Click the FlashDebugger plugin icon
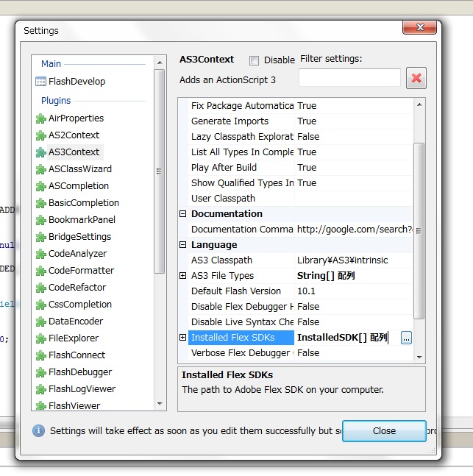Image resolution: width=473 pixels, height=476 pixels. coord(40,372)
